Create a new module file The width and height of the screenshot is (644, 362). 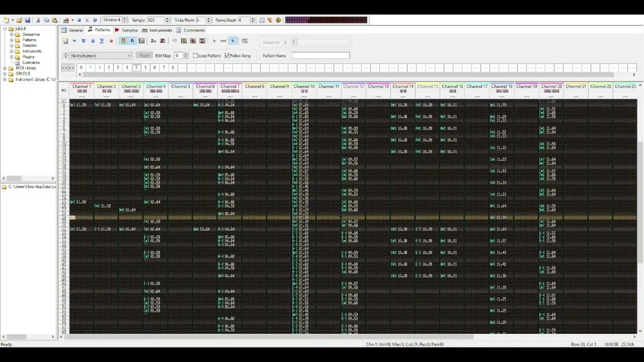6,20
